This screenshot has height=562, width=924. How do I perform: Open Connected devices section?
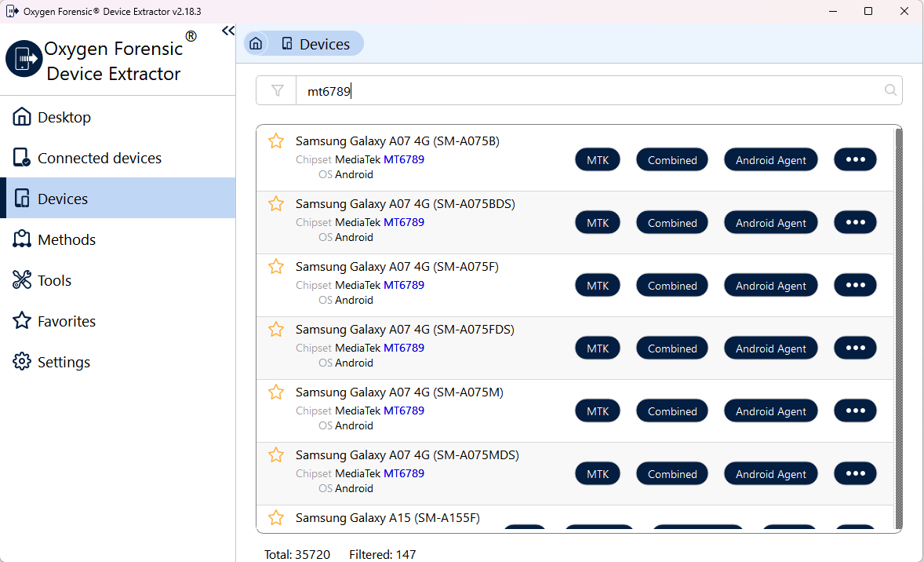[118, 158]
